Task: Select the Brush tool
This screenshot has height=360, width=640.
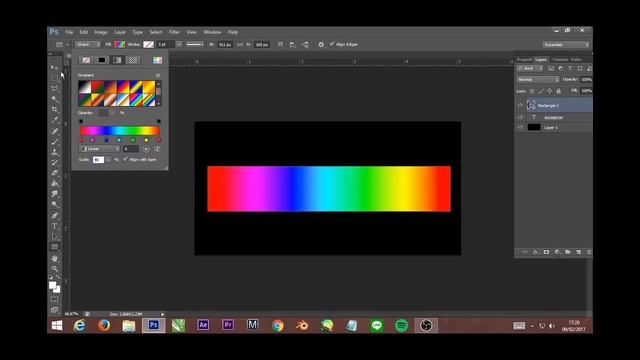Action: click(54, 142)
